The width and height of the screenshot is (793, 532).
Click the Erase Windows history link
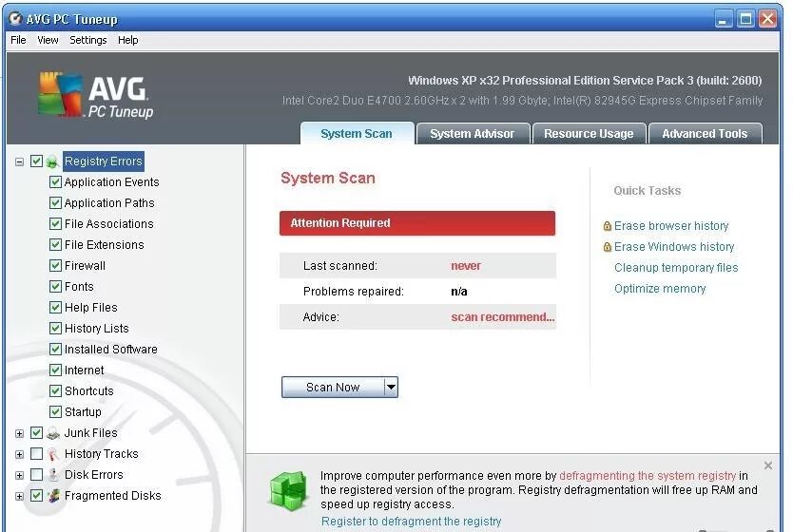[674, 247]
